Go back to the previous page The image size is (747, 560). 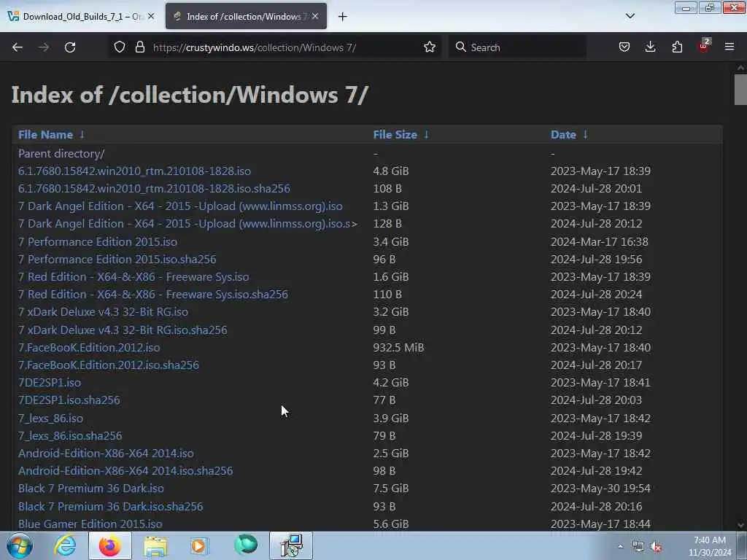click(18, 47)
